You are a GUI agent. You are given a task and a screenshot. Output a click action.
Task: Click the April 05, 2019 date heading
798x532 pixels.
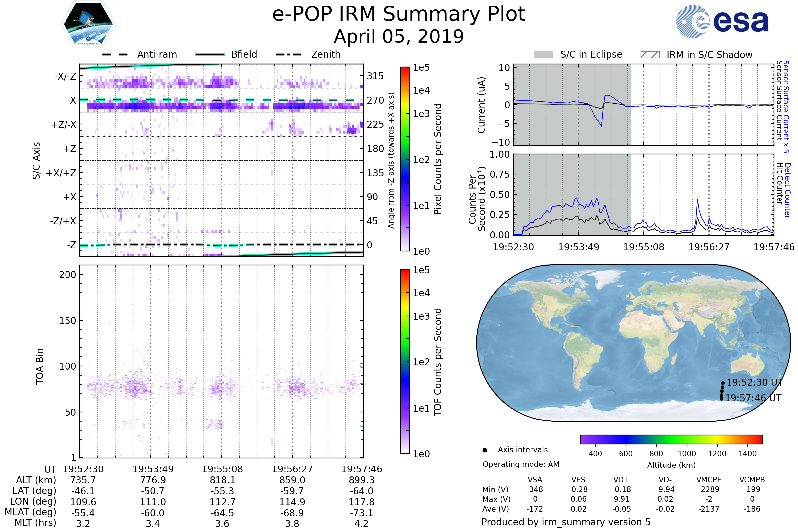click(399, 36)
